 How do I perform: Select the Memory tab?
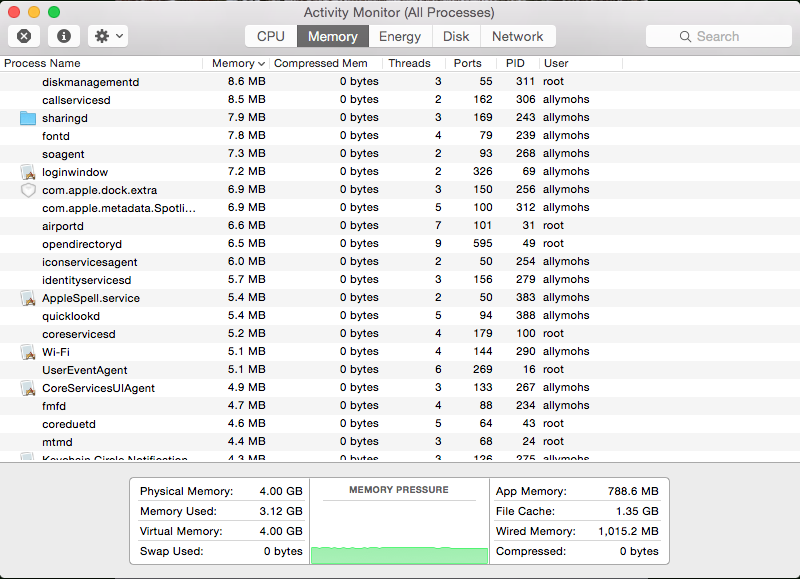pyautogui.click(x=333, y=37)
